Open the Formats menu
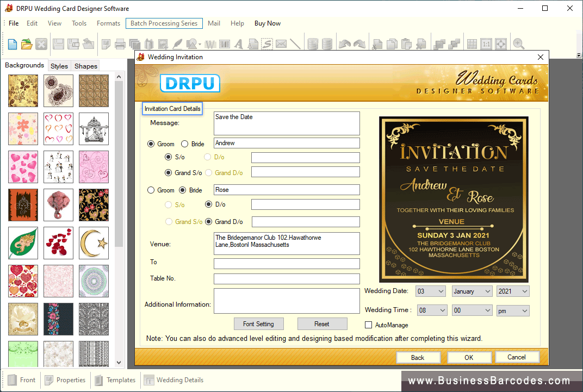Screen dimensions: 583x392 109,23
